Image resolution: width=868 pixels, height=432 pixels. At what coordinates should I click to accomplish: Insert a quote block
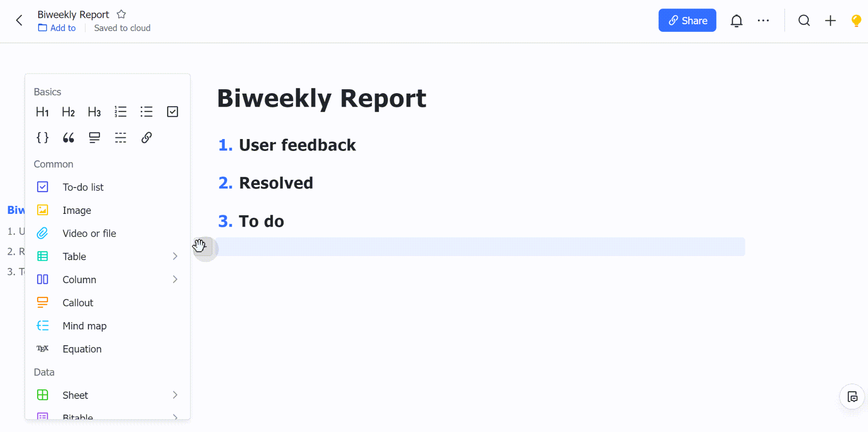[68, 138]
